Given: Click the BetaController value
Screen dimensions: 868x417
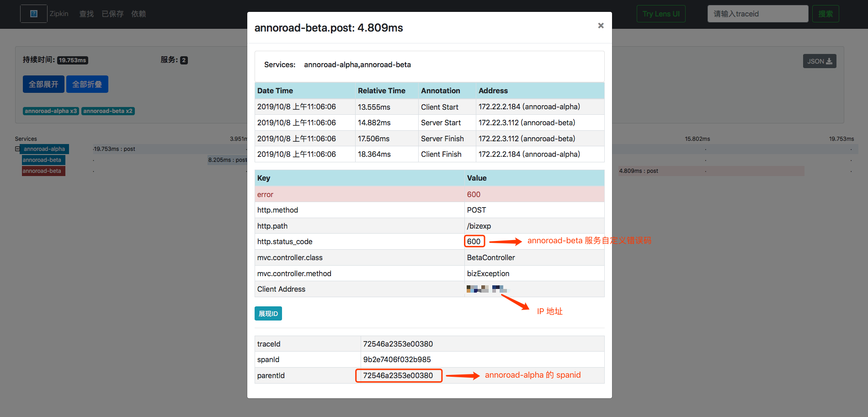Looking at the screenshot, I should pos(491,257).
